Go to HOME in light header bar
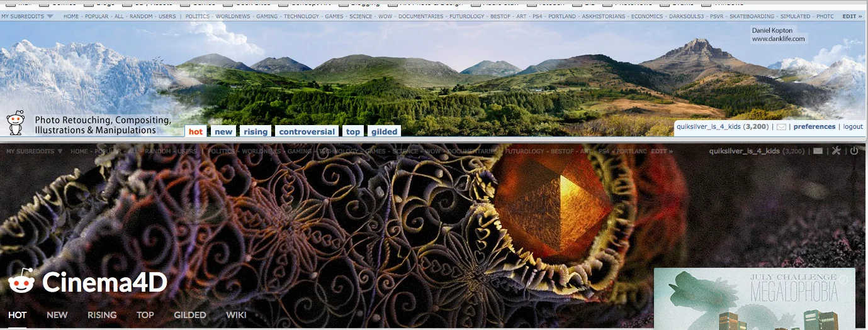The image size is (868, 330). coord(71,16)
